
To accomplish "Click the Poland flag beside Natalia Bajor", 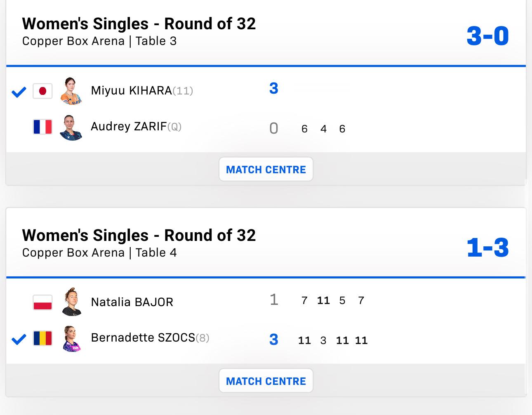I will tap(42, 302).
